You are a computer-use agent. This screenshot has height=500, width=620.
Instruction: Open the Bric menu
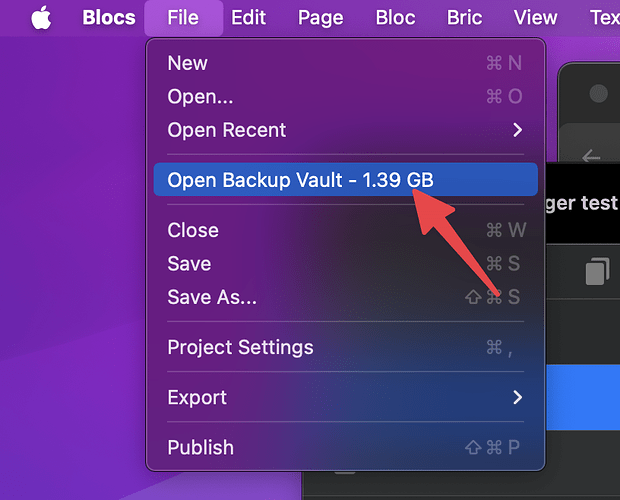(x=464, y=17)
